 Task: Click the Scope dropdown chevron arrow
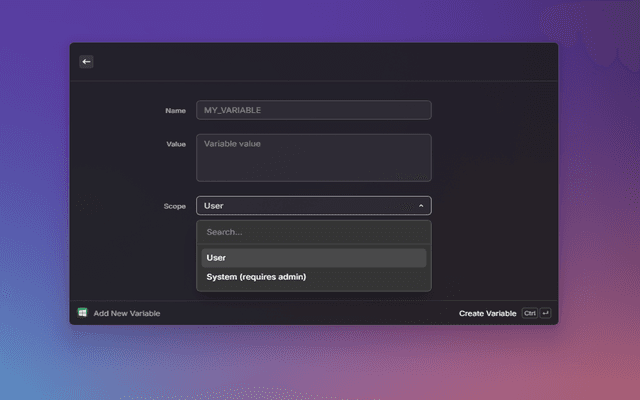click(421, 206)
